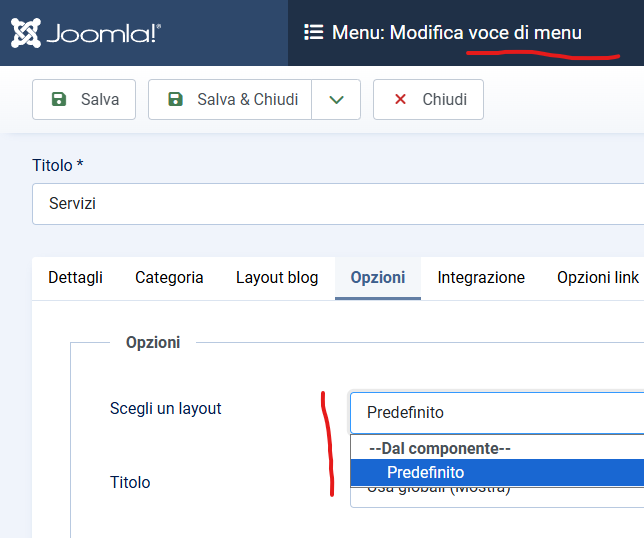Click the red X icon on Chiudi
The image size is (644, 538).
400,99
